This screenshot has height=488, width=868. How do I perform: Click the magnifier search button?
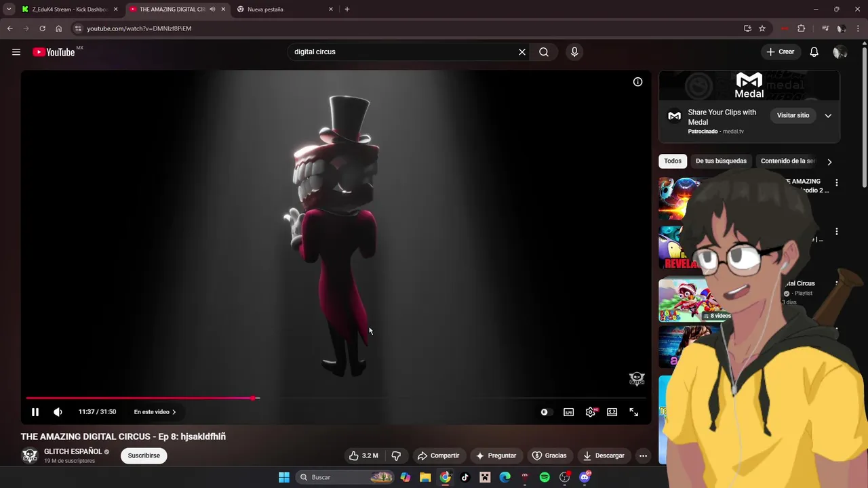pyautogui.click(x=544, y=52)
